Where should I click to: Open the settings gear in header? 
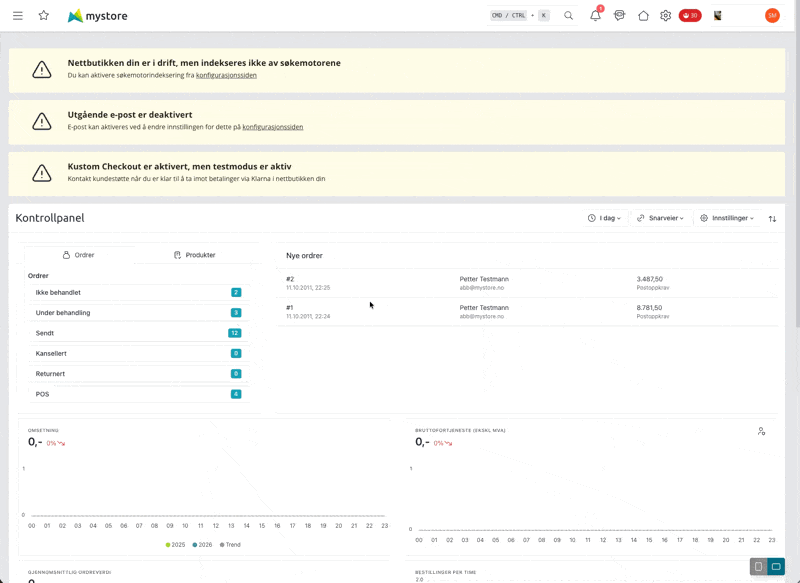click(x=666, y=16)
